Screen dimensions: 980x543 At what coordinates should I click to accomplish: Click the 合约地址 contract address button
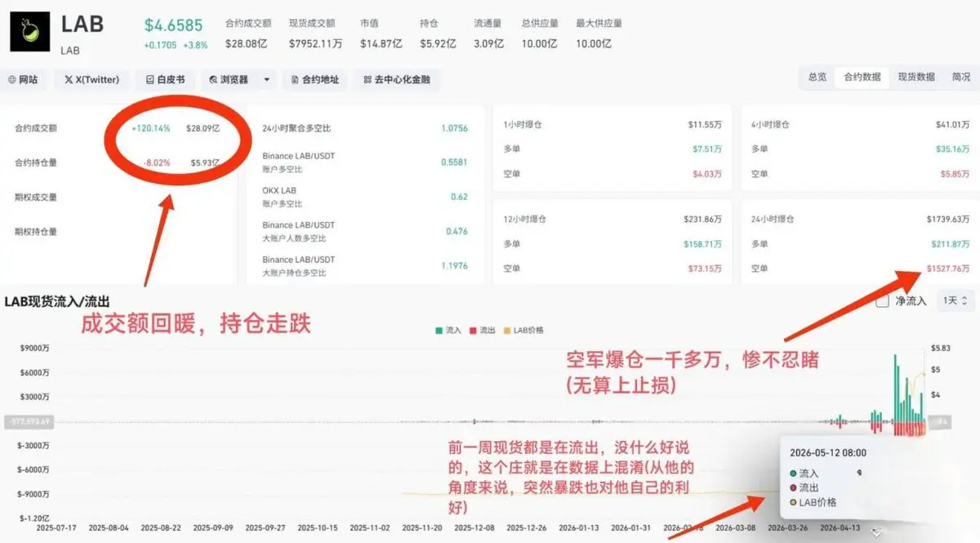pyautogui.click(x=315, y=79)
